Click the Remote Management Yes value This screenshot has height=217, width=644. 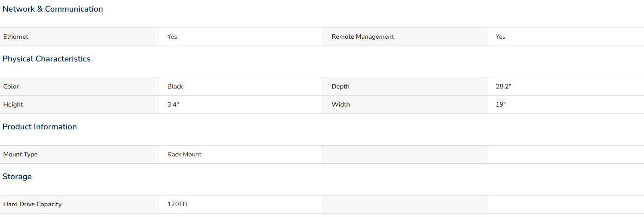500,37
